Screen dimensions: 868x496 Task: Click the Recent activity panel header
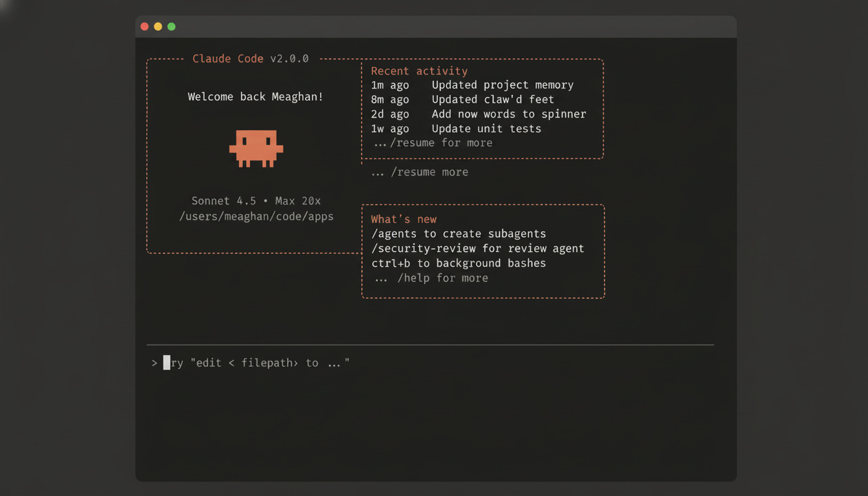click(x=418, y=71)
